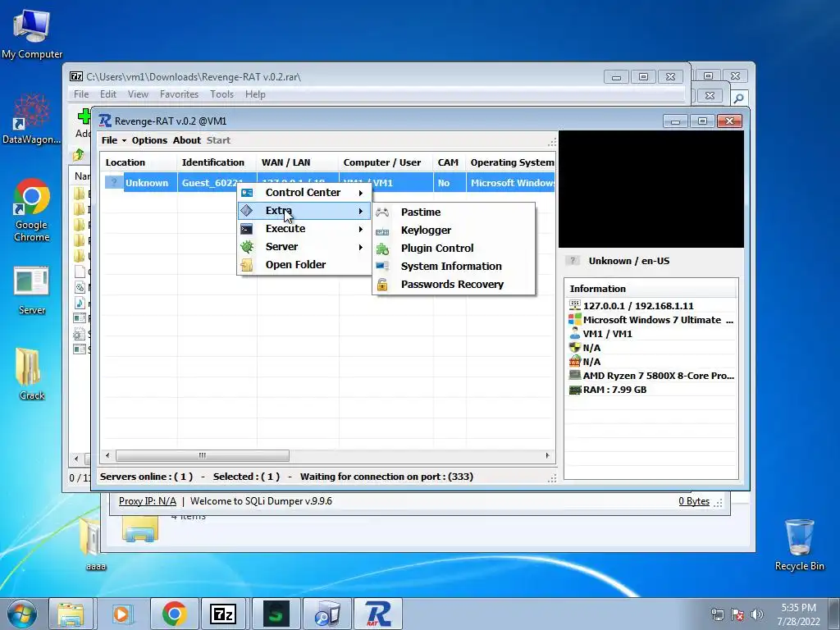Click the Proxy IP: N/A link in SQLi Dumper
The image size is (840, 630).
pyautogui.click(x=148, y=501)
